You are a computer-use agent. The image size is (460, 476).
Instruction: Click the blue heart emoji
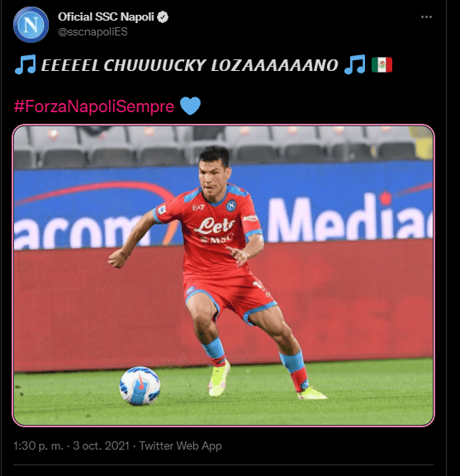click(x=190, y=106)
